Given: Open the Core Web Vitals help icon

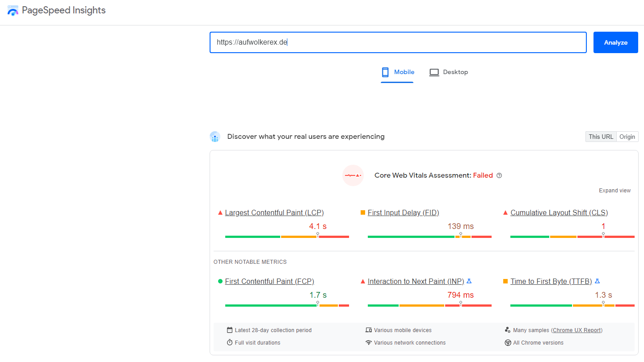Looking at the screenshot, I should pyautogui.click(x=499, y=175).
